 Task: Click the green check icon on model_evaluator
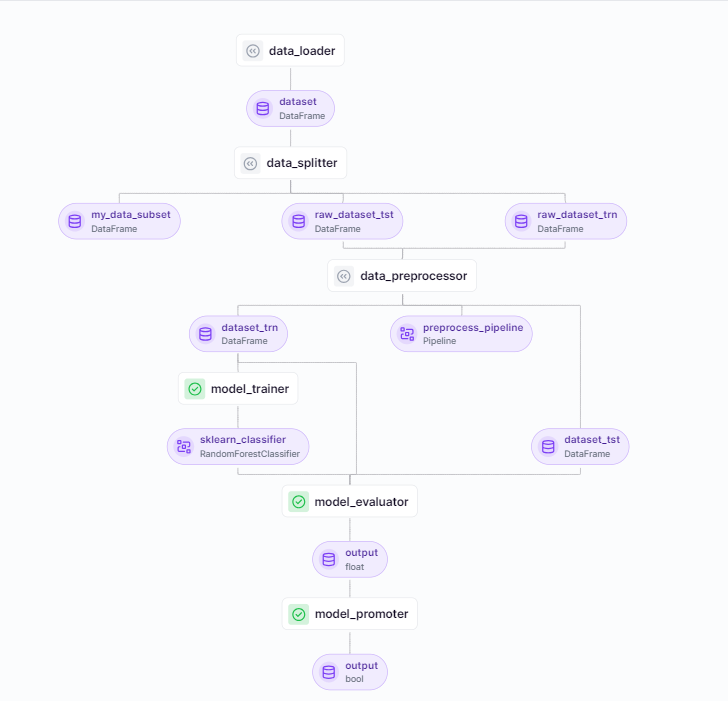tap(298, 502)
